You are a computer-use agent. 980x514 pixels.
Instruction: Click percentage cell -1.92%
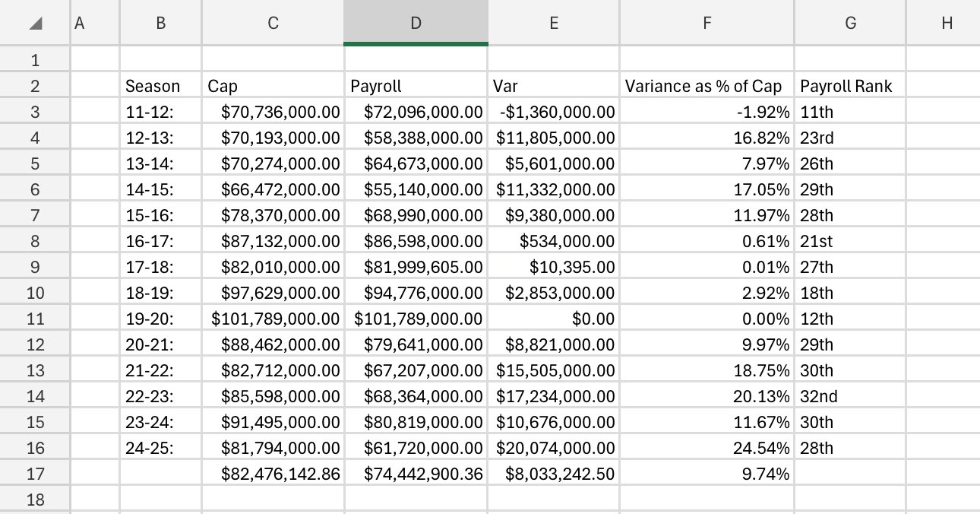(707, 112)
